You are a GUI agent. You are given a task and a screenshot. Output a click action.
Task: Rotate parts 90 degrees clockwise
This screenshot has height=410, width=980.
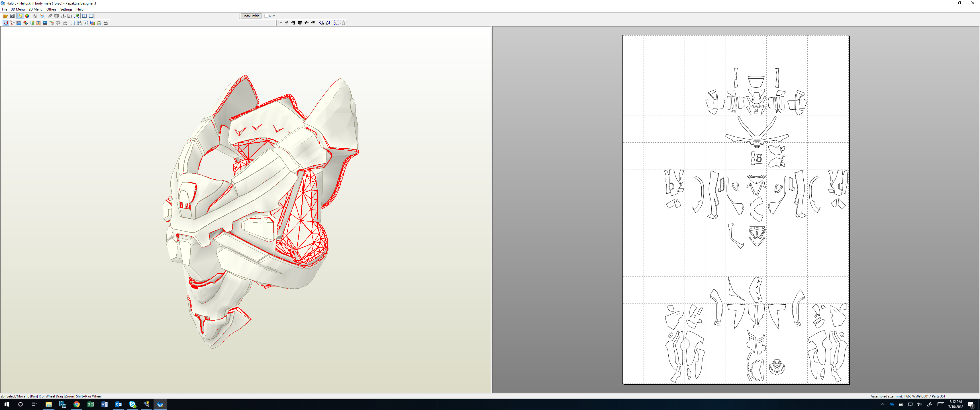(328, 23)
